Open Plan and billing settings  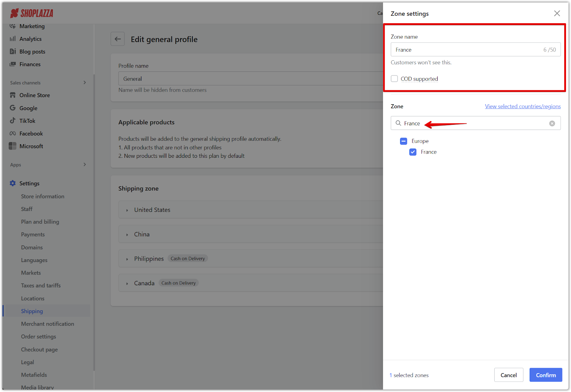tap(40, 222)
